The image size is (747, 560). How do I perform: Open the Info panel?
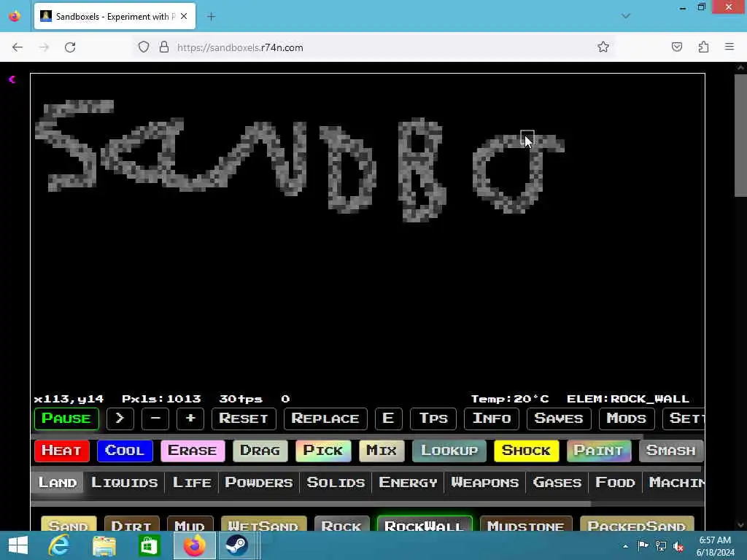click(492, 419)
